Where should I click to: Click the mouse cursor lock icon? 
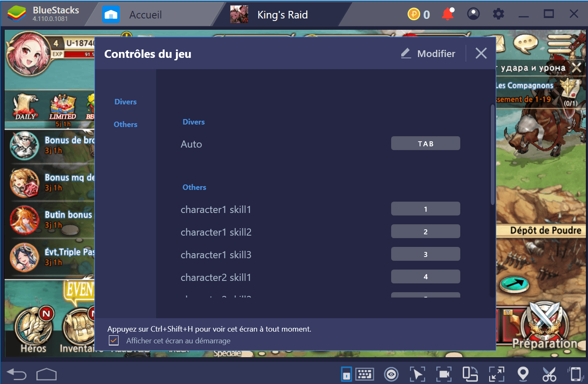click(417, 374)
